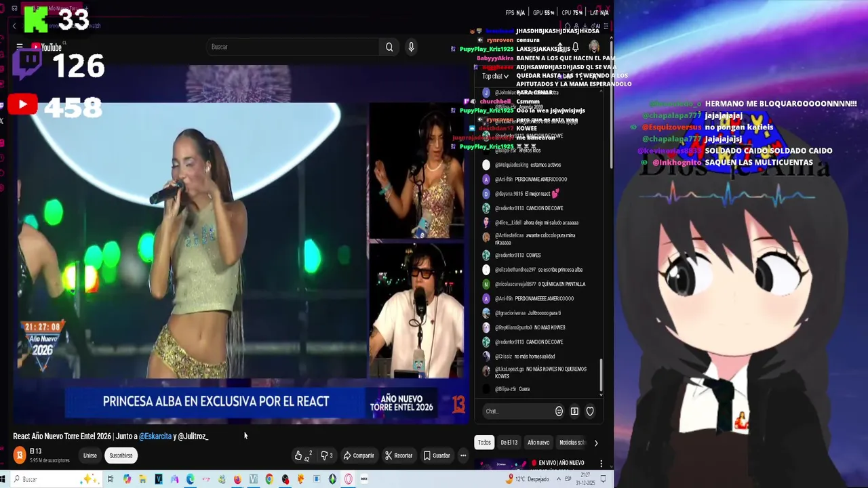Open the weather widget 12°C Despejado
The image size is (868, 488).
tap(528, 479)
